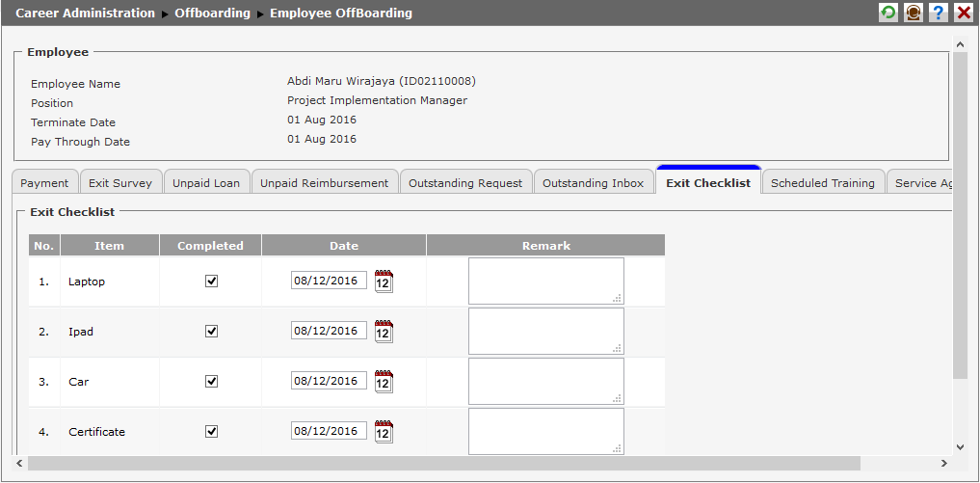Click Employee OffBoarding breadcrumb title
This screenshot has height=483, width=980.
pos(341,13)
